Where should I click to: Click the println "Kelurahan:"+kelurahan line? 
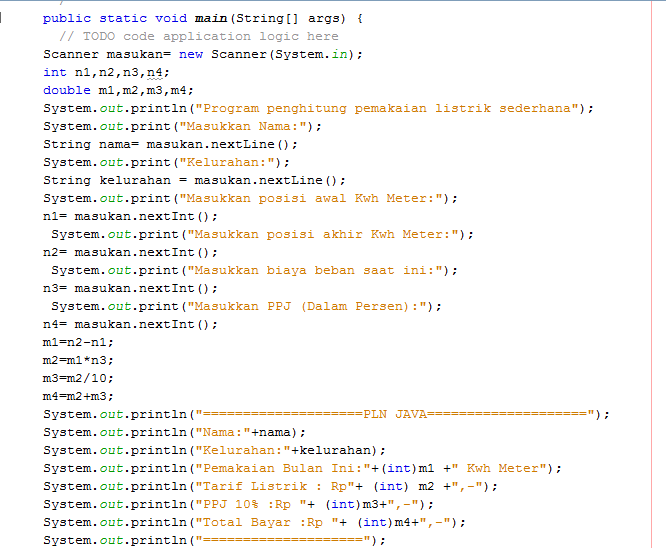click(x=214, y=450)
